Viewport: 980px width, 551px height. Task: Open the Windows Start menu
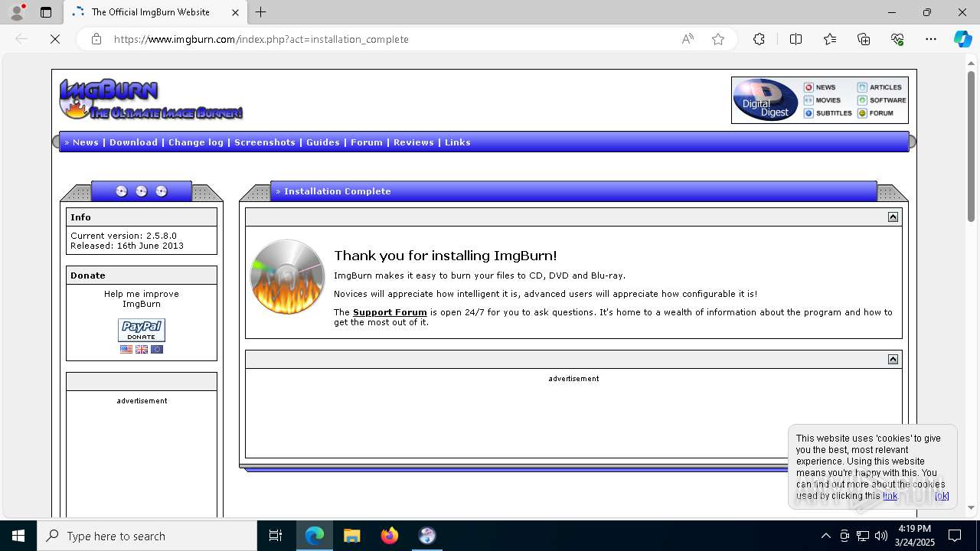(18, 536)
